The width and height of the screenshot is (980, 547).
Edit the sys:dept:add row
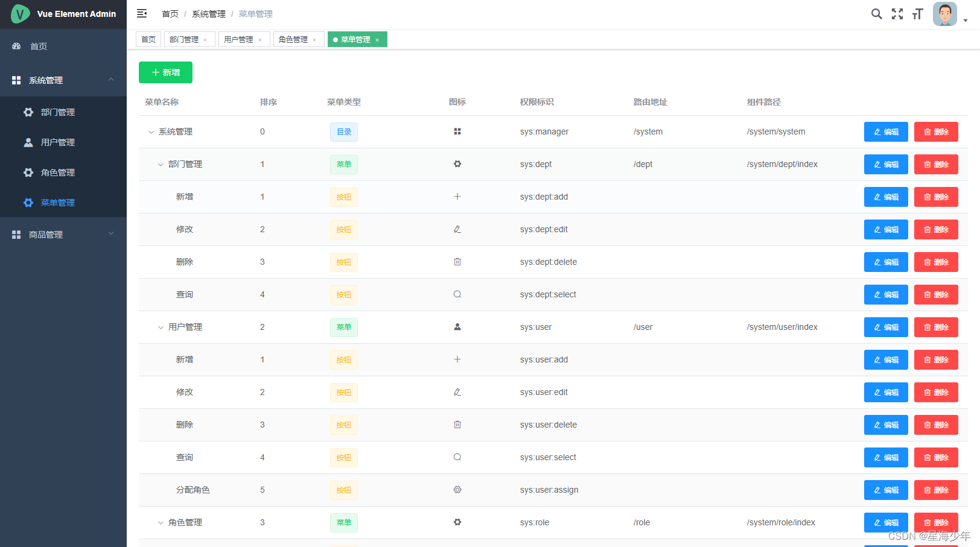click(886, 197)
